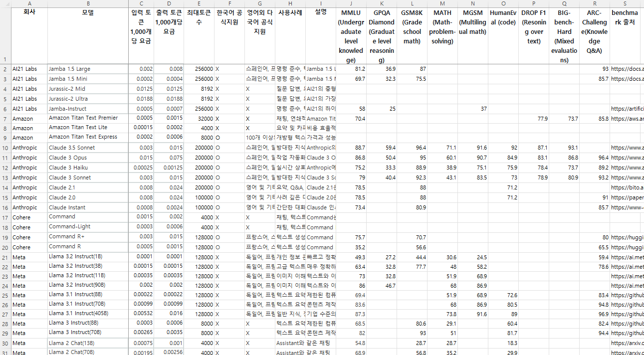The width and height of the screenshot is (644, 355).
Task: Click the 한국어 공식지원 header cell
Action: pyautogui.click(x=229, y=35)
